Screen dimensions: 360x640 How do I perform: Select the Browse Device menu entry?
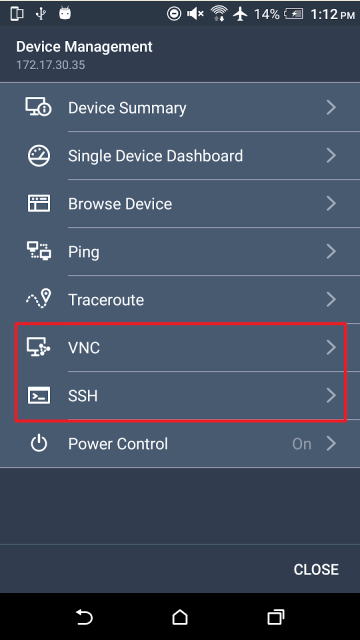pyautogui.click(x=180, y=203)
